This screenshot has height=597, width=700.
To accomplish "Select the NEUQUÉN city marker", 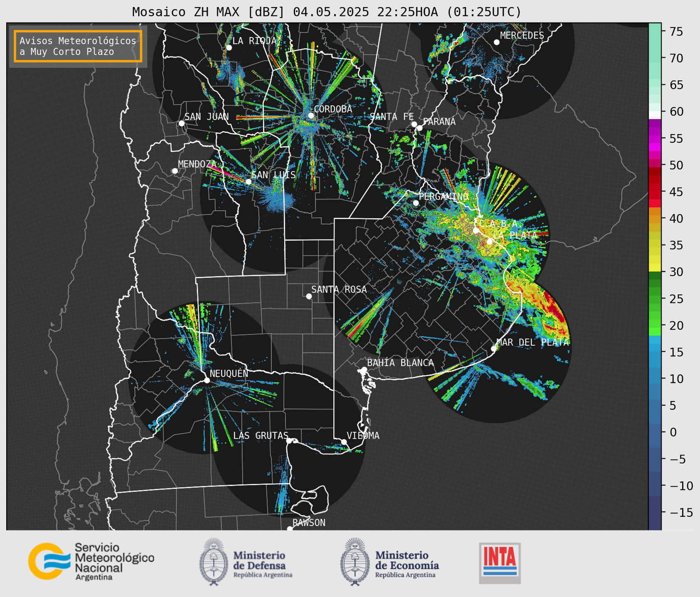I will point(207,380).
